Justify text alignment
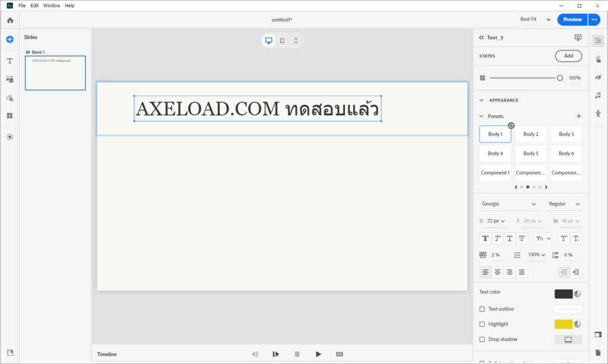This screenshot has width=608, height=364. [522, 272]
